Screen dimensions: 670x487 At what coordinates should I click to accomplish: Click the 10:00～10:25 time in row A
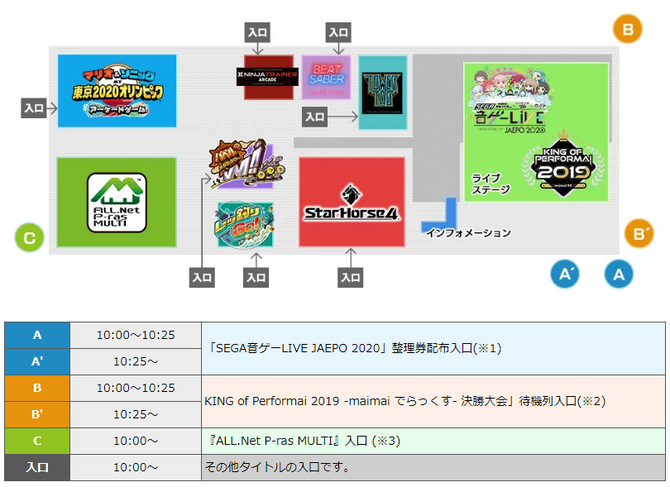pos(135,335)
